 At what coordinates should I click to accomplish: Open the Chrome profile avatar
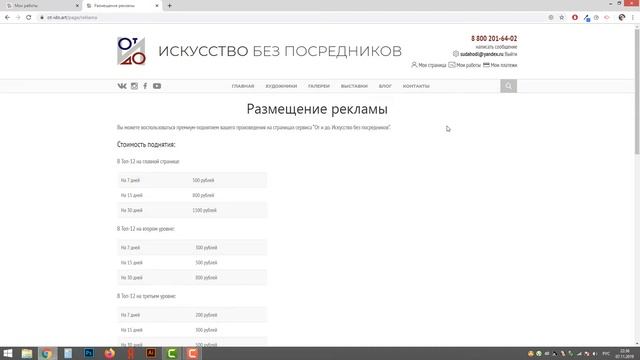pyautogui.click(x=622, y=18)
